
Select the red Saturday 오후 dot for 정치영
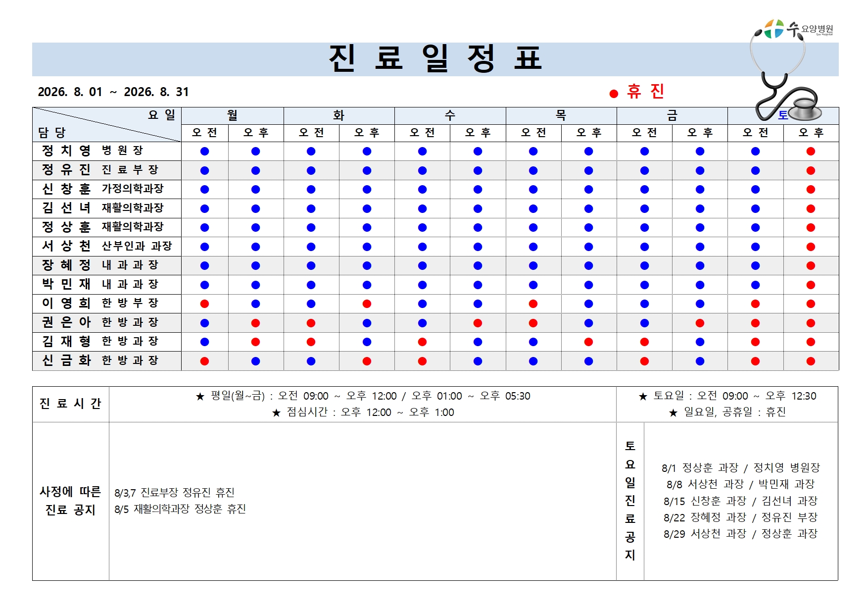pyautogui.click(x=811, y=151)
